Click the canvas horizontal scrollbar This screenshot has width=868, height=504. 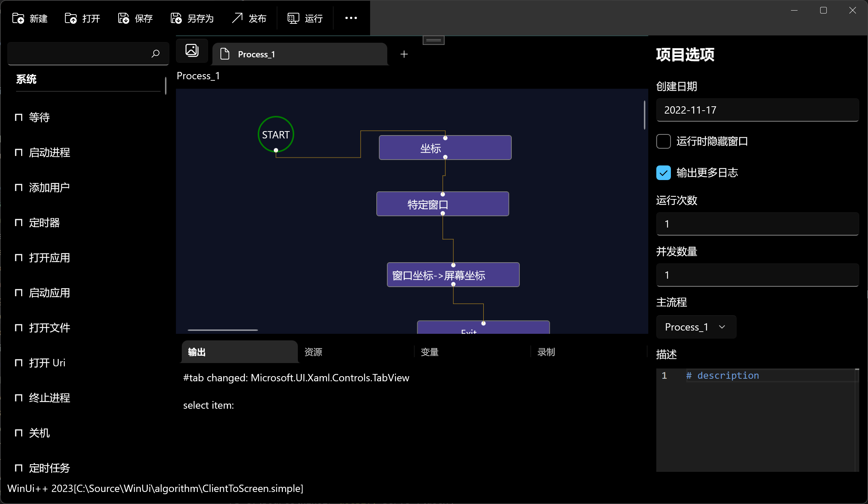[x=223, y=330]
